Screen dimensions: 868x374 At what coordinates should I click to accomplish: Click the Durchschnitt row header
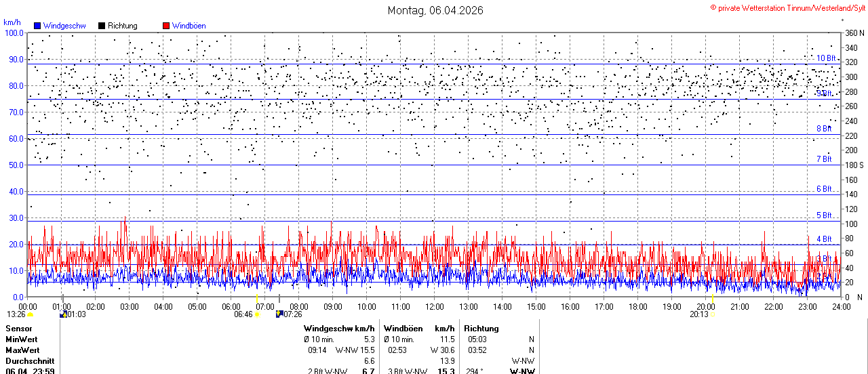(x=29, y=361)
